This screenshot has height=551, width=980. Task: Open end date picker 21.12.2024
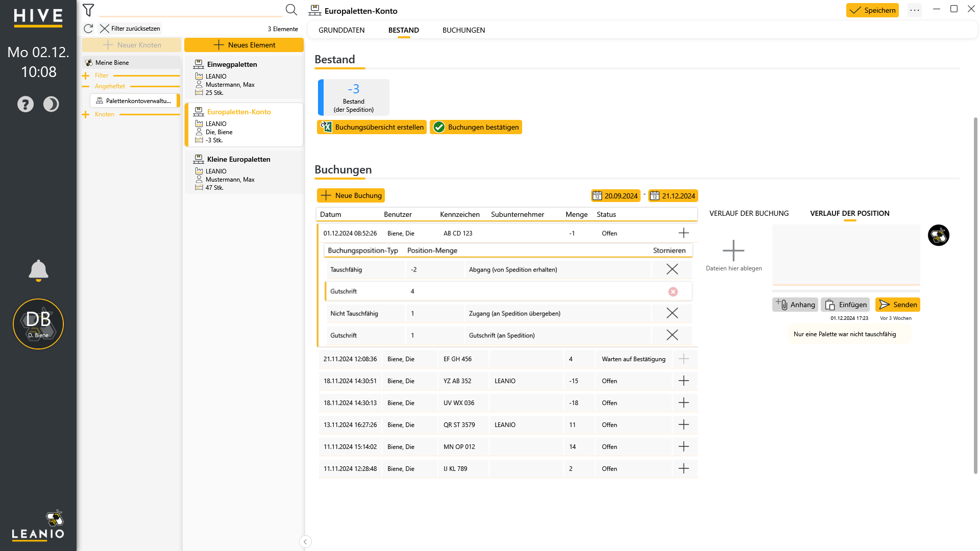[x=673, y=196]
